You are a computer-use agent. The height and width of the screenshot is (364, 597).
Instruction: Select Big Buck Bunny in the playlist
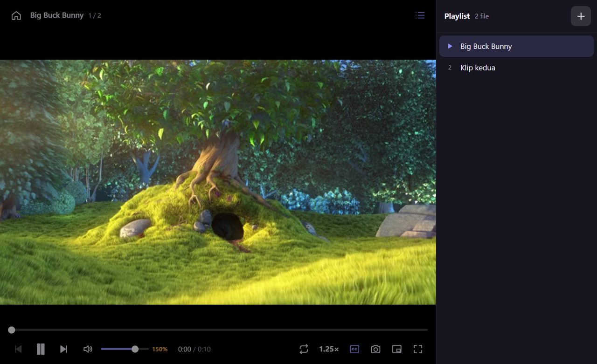[x=516, y=46]
